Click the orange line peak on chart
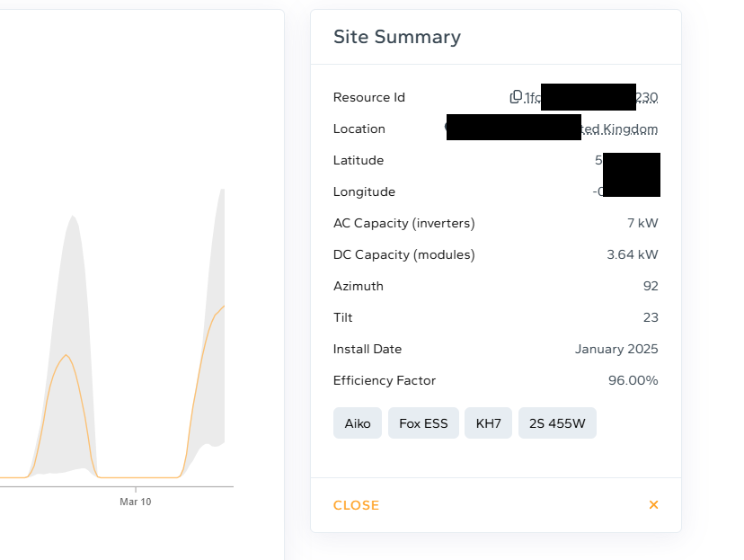Viewport: 744px width, 560px height. (x=66, y=356)
